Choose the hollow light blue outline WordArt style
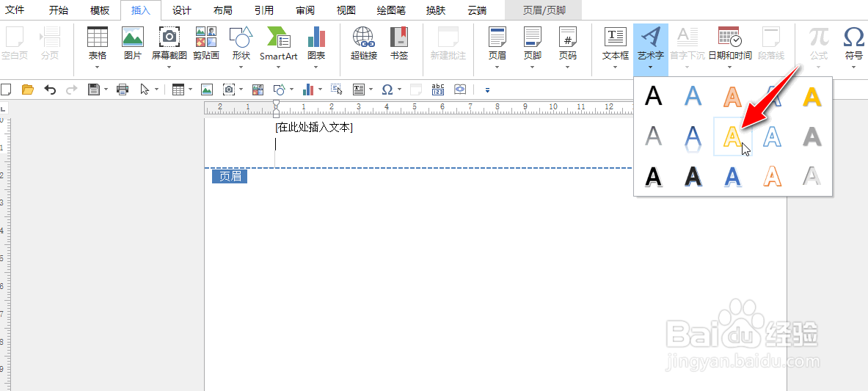The width and height of the screenshot is (868, 391). tap(773, 136)
